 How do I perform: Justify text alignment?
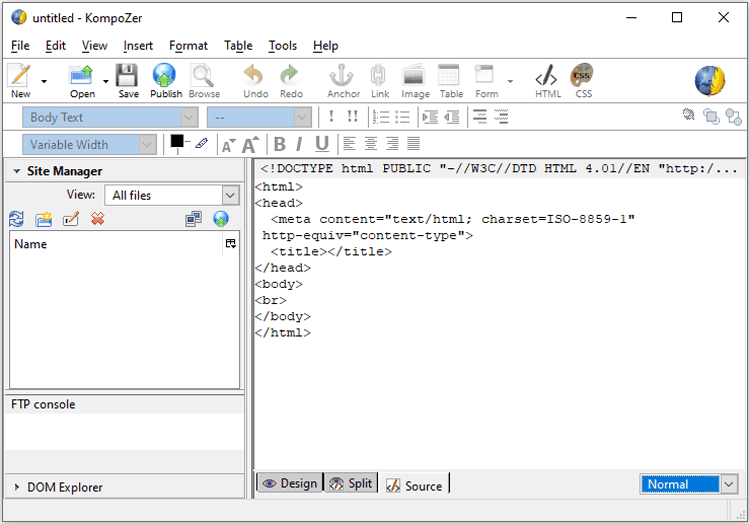coord(413,143)
